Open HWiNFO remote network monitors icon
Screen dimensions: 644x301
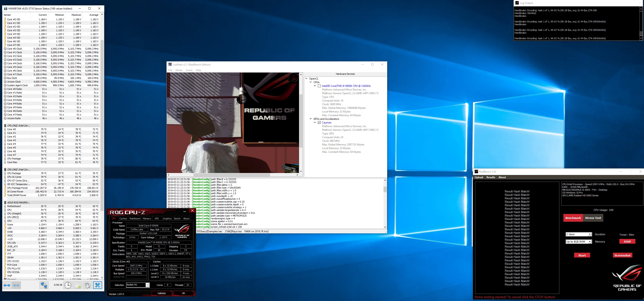[x=44, y=285]
